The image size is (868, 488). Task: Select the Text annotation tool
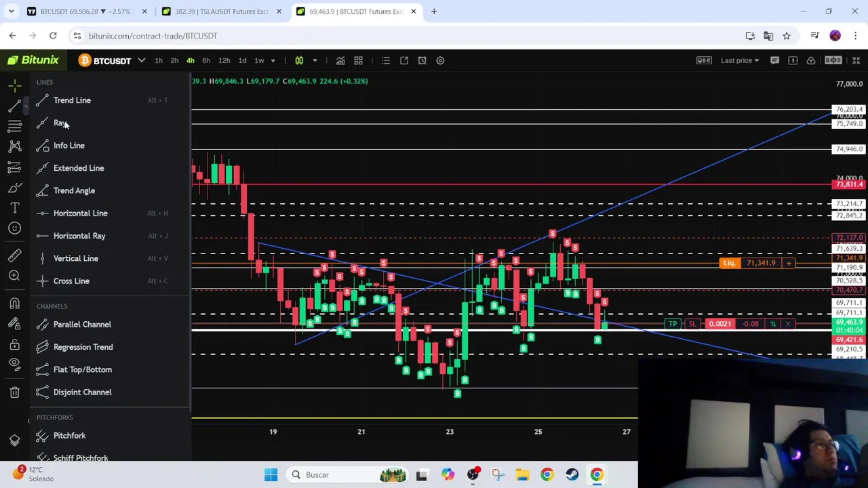coord(15,207)
